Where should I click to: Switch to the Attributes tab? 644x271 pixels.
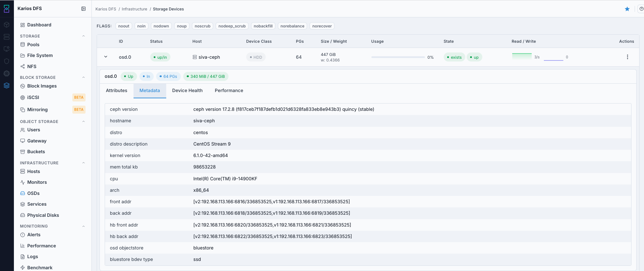[116, 91]
